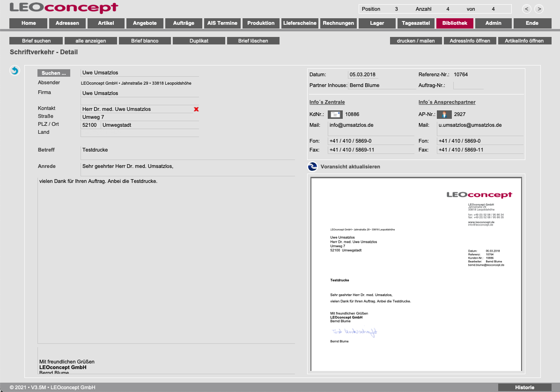Open the Admin tab
The image size is (560, 392).
[x=494, y=23]
